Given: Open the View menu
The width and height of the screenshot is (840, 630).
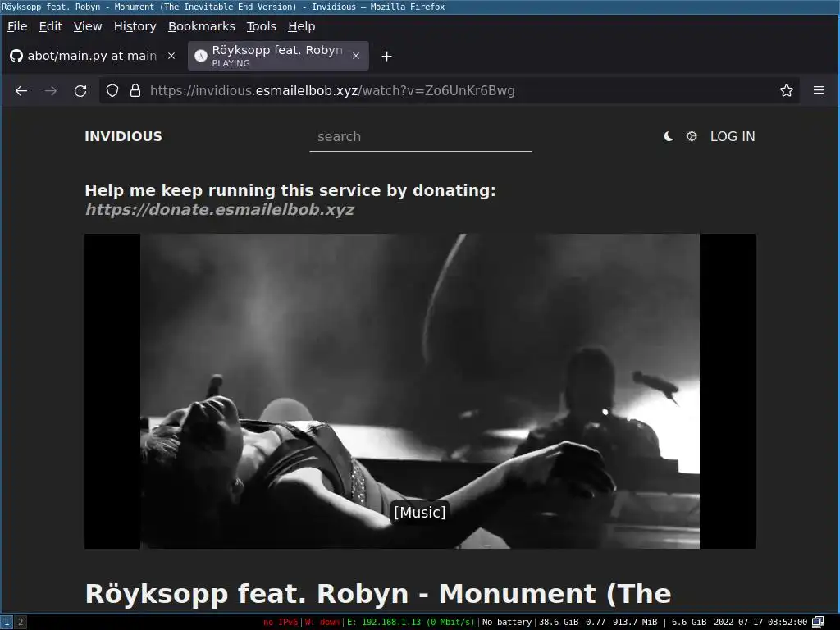Looking at the screenshot, I should [88, 26].
